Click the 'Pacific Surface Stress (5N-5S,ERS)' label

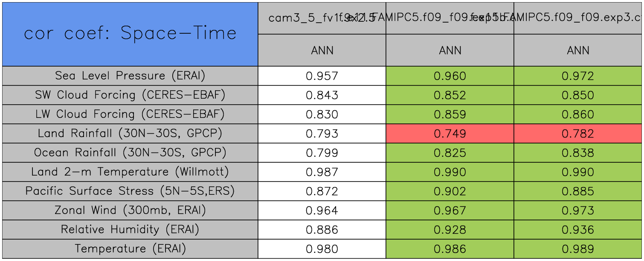click(130, 191)
